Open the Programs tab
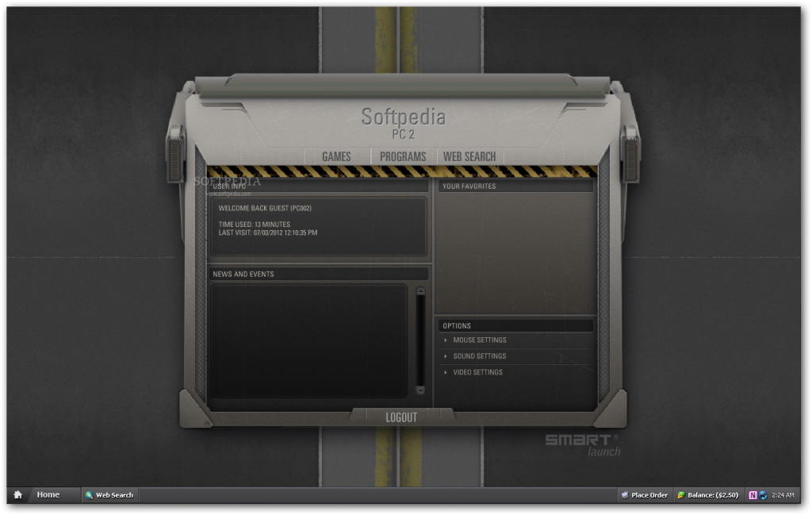The image size is (812, 515). pyautogui.click(x=403, y=156)
